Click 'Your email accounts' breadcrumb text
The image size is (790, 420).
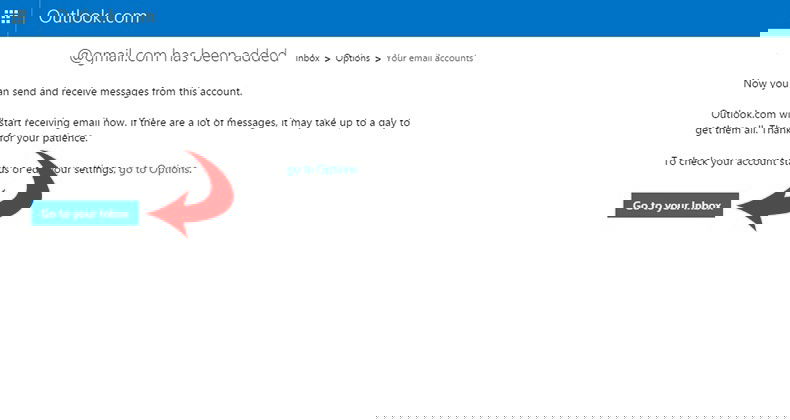(x=431, y=58)
